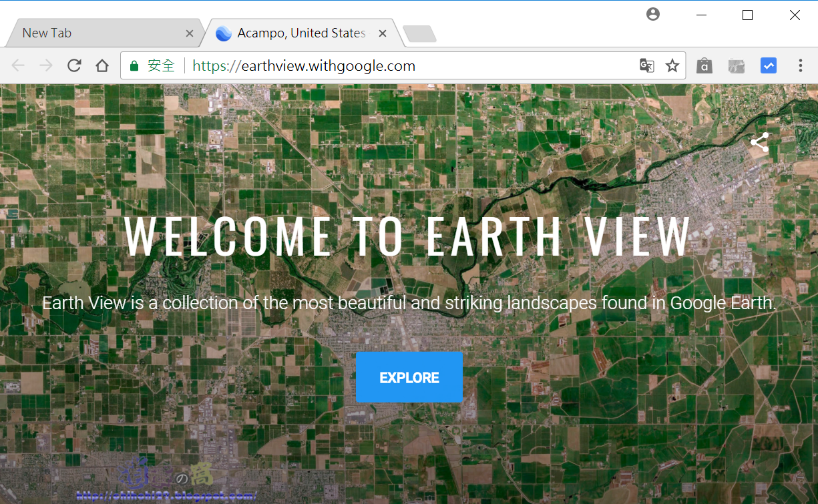Select the Acampo, United States tab
The image size is (818, 504).
tap(300, 33)
